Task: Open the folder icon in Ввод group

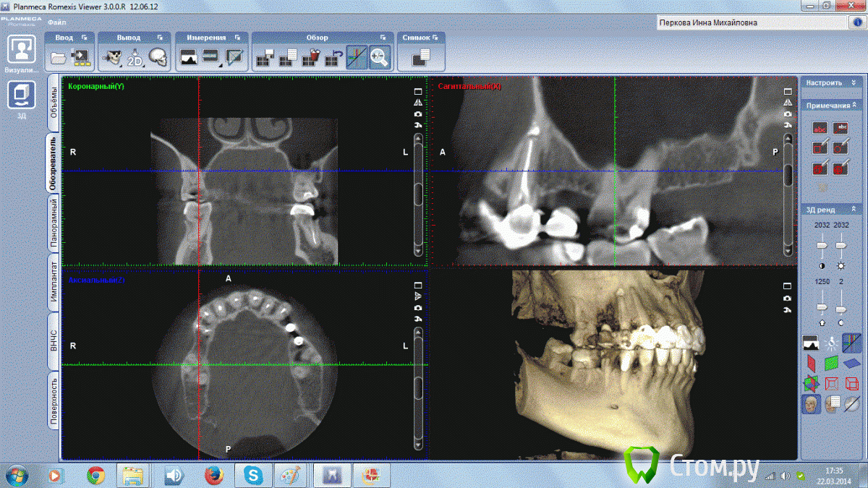Action: click(x=59, y=58)
